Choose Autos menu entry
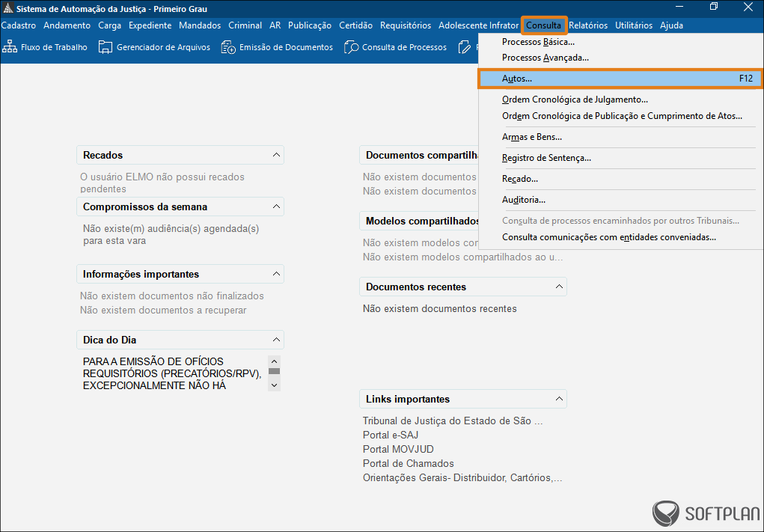Screen dimensions: 764x532 [x=620, y=79]
